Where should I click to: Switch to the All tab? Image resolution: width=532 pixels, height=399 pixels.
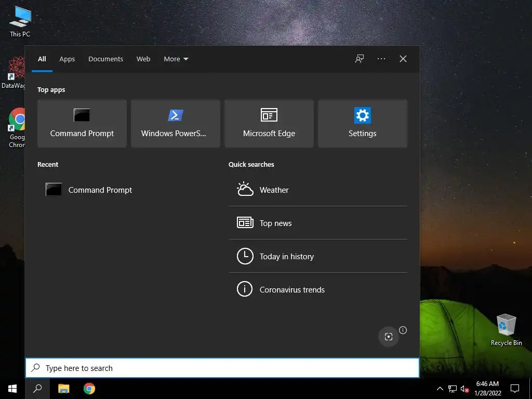click(x=42, y=59)
